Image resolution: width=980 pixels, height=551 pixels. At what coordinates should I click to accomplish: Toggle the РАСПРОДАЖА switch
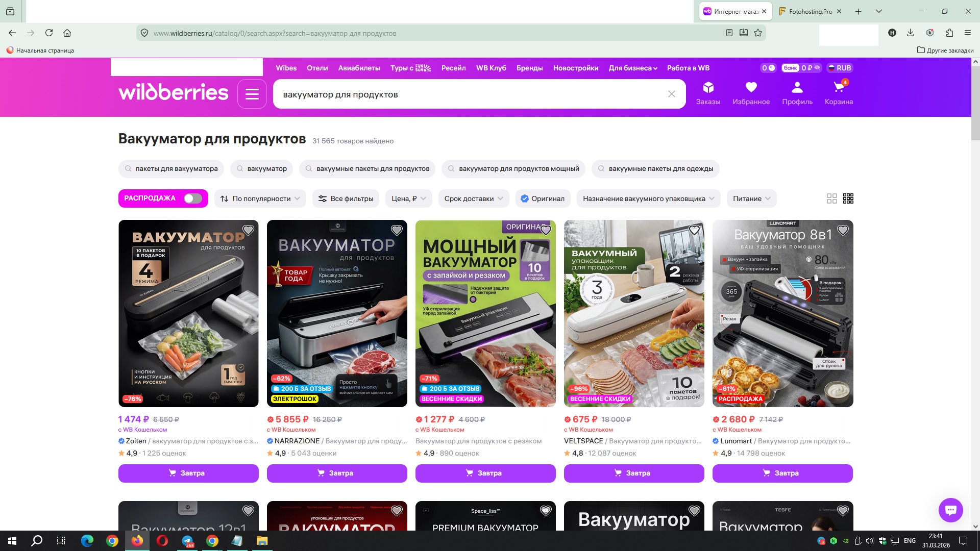(193, 198)
